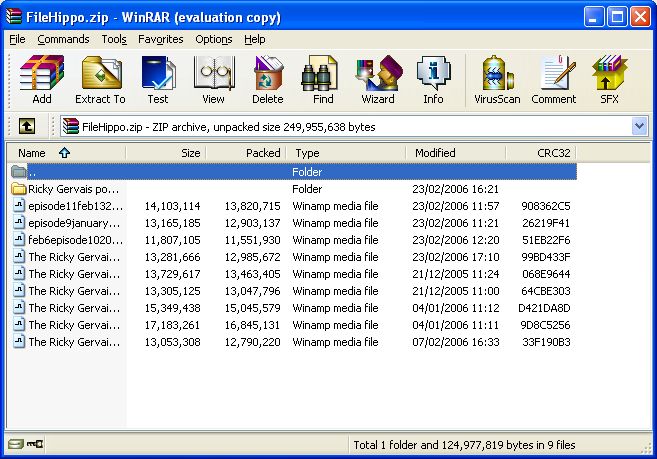Click the parent folder '..' icon
The width and height of the screenshot is (657, 459).
tap(19, 171)
